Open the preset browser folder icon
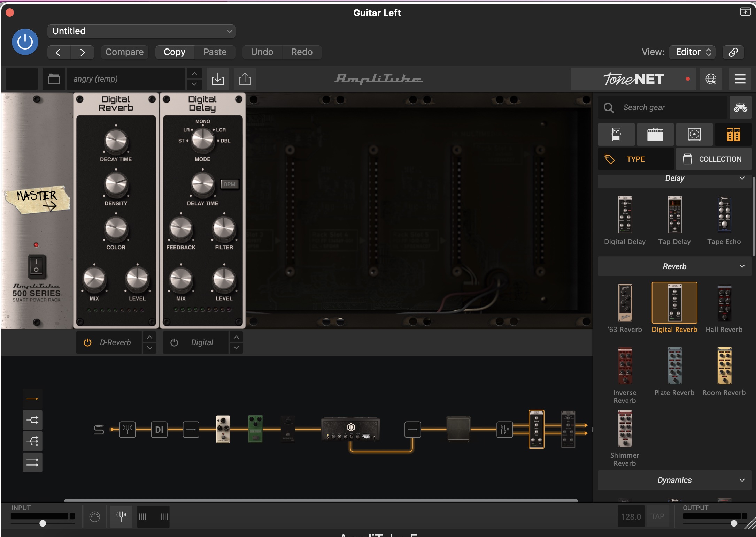756x537 pixels. pyautogui.click(x=54, y=79)
